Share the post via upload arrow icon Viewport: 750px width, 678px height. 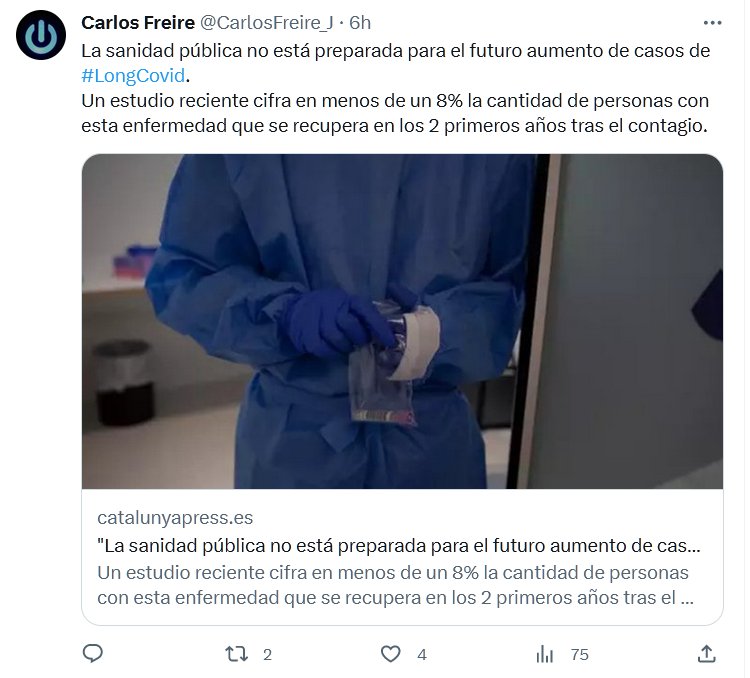tap(706, 654)
